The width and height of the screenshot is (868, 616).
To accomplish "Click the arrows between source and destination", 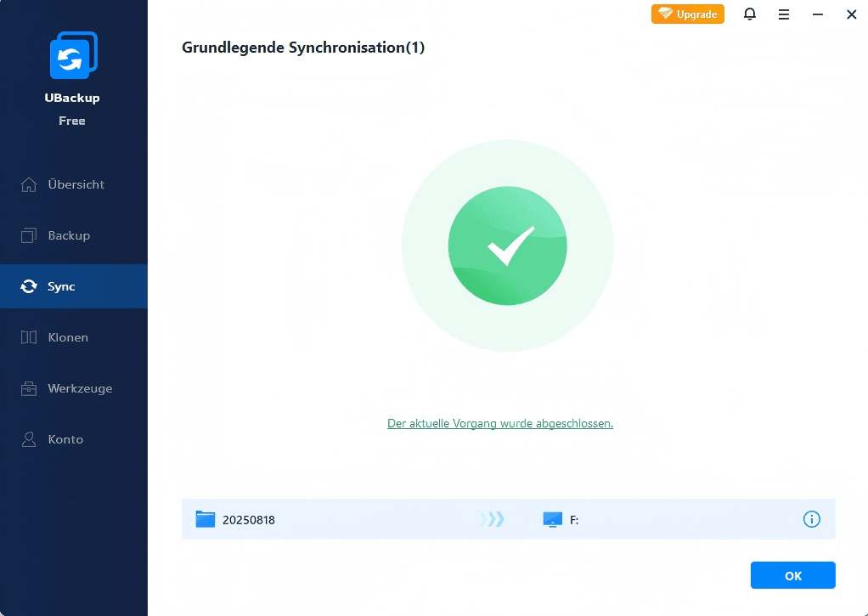I will click(492, 519).
